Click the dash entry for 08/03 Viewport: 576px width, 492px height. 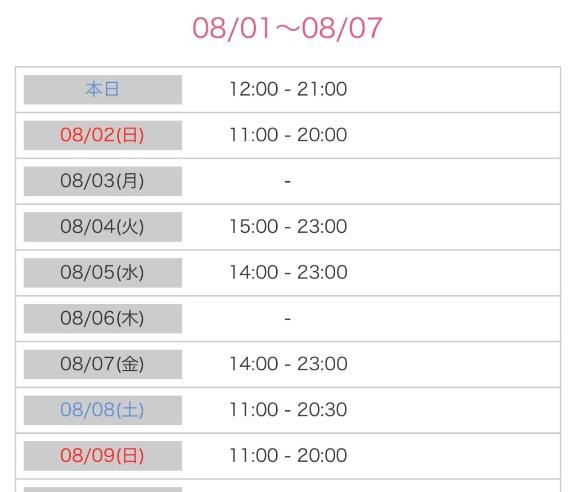[288, 181]
